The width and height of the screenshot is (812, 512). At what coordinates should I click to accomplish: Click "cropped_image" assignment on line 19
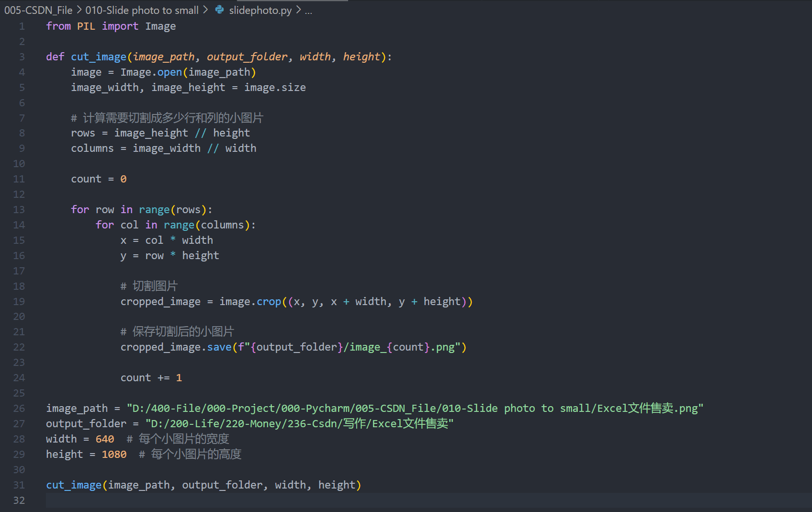coord(160,302)
